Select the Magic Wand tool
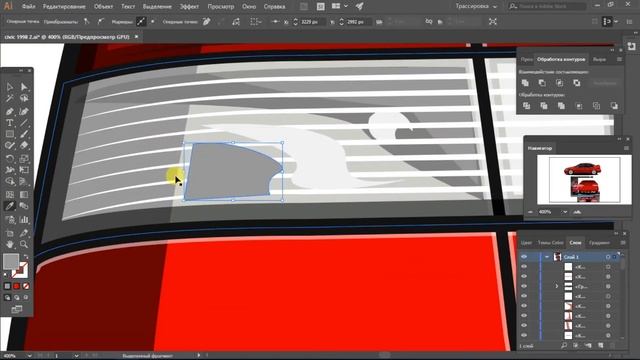Image resolution: width=640 pixels, height=360 pixels. [10, 98]
